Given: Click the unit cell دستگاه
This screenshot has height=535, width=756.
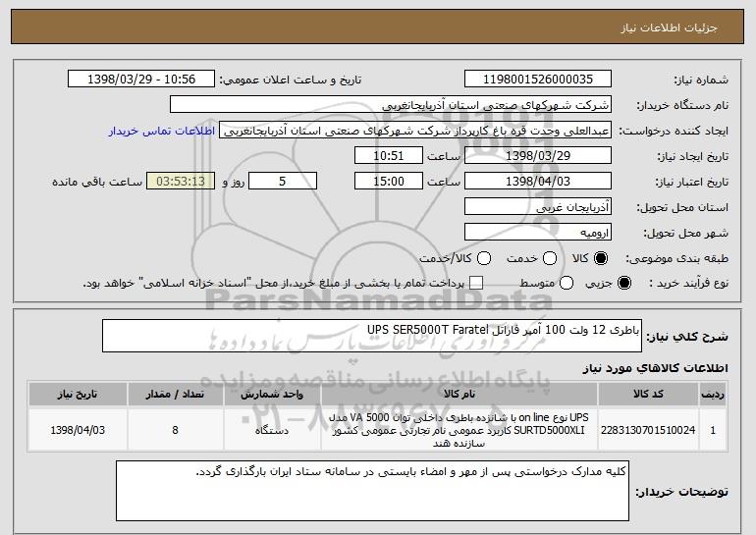Looking at the screenshot, I should coord(272,430).
